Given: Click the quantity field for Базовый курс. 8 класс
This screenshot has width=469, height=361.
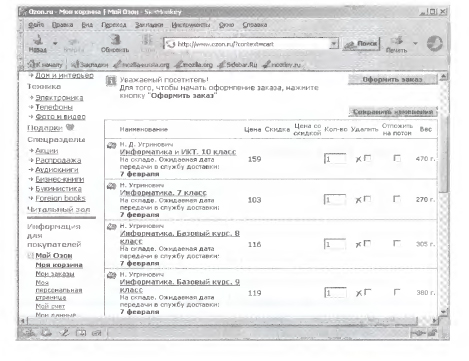Looking at the screenshot, I should pos(335,244).
